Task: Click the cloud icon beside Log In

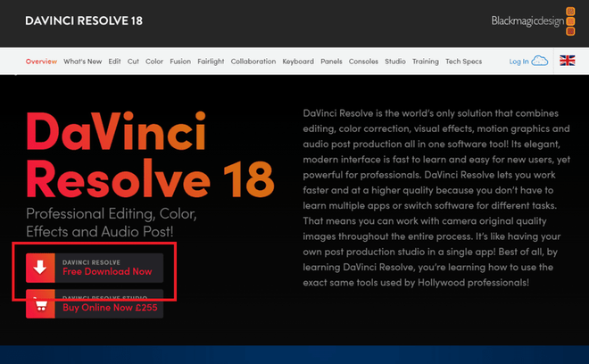Action: point(540,61)
